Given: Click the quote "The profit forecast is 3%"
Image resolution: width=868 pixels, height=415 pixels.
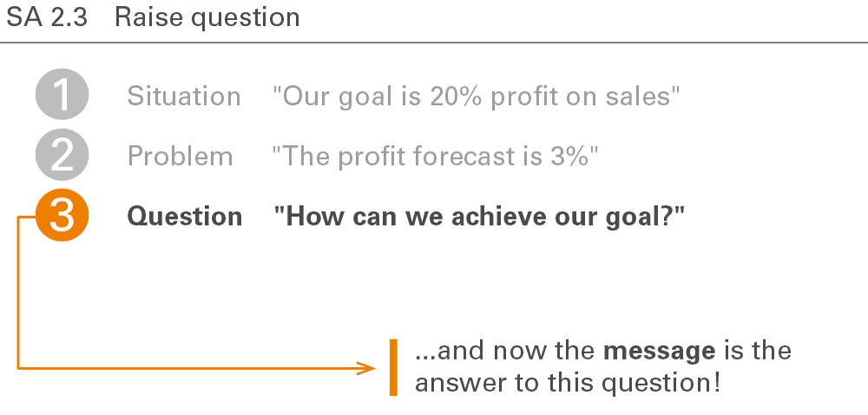Looking at the screenshot, I should (435, 156).
